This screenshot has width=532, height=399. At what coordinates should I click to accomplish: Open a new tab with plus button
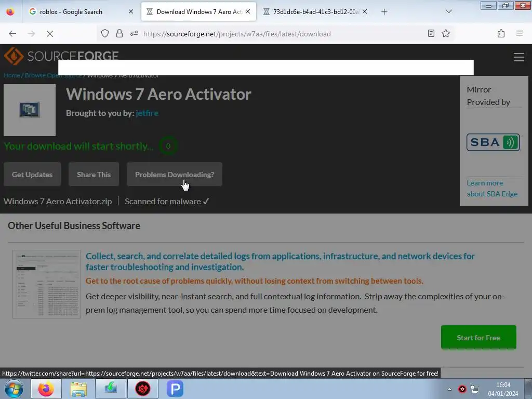384,12
